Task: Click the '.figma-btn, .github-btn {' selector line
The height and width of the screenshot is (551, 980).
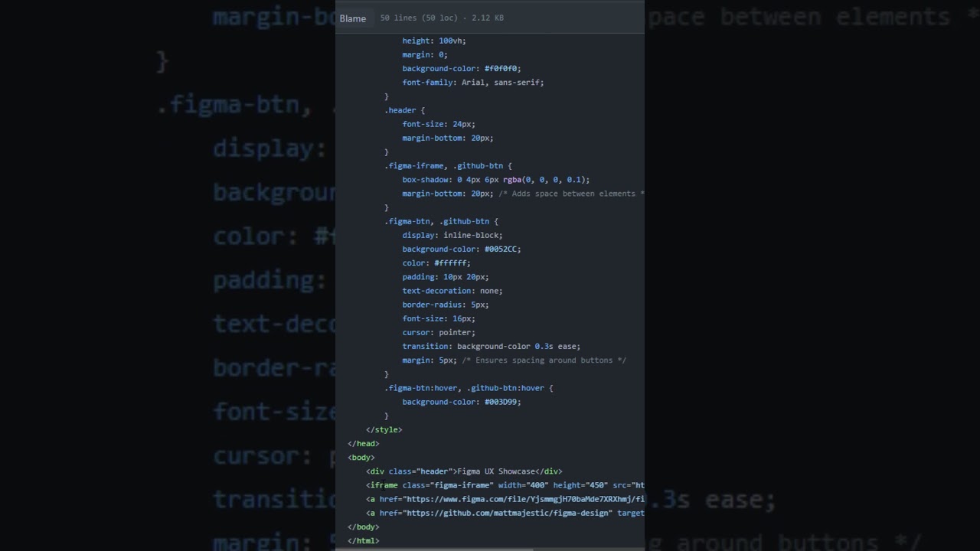Action: pyautogui.click(x=441, y=221)
